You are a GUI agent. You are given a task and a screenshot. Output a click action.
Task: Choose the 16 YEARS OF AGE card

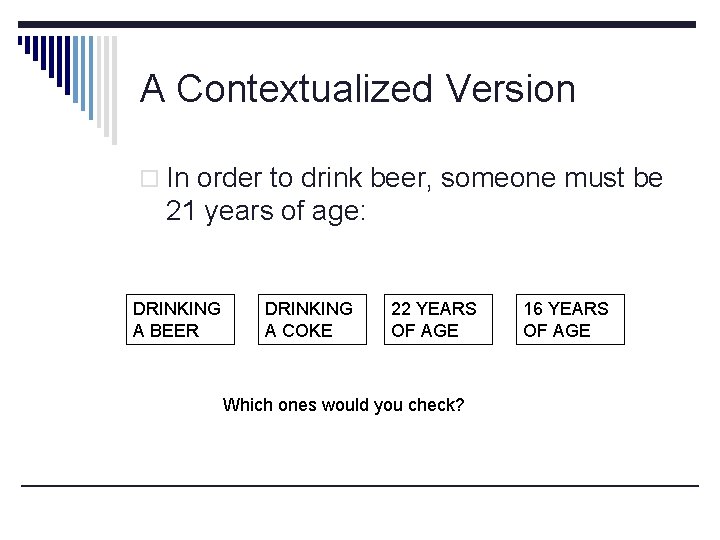(x=570, y=319)
